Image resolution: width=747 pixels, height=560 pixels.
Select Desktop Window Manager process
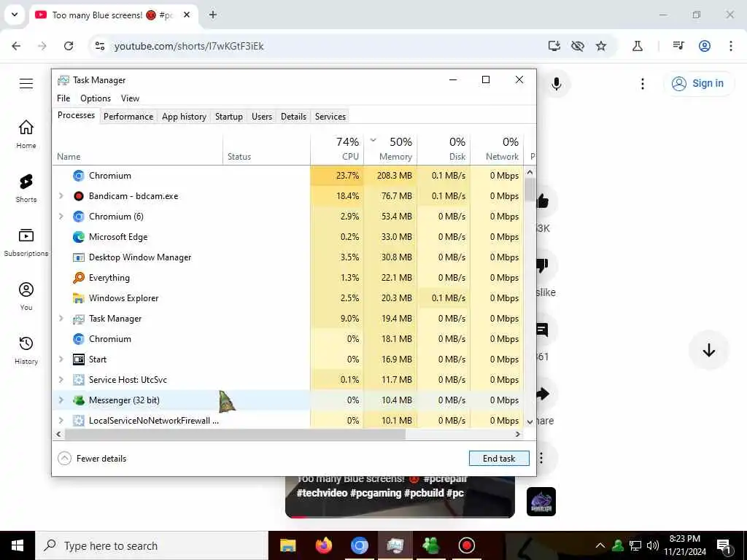click(x=287, y=257)
